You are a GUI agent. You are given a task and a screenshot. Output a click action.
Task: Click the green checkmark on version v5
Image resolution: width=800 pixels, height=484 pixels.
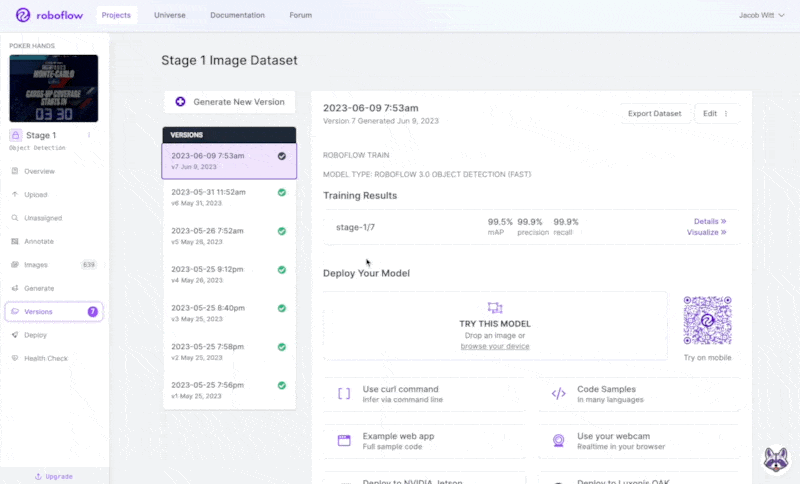pyautogui.click(x=282, y=231)
